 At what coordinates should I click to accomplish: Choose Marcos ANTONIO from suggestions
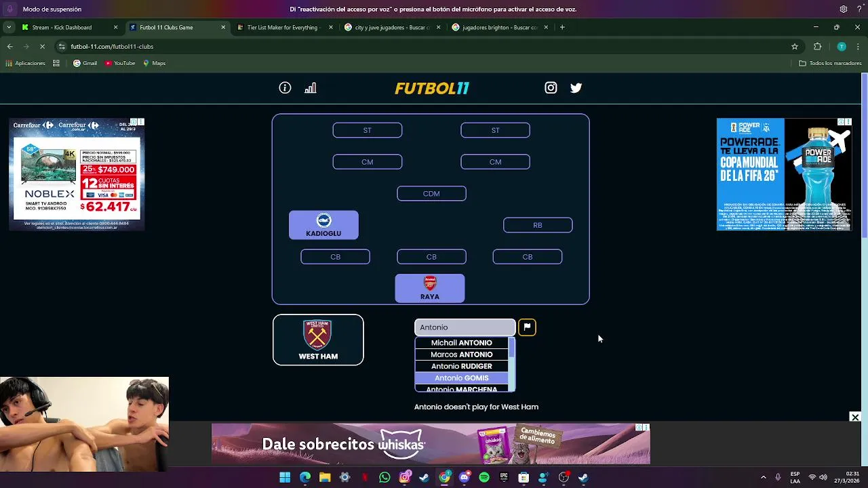(462, 354)
